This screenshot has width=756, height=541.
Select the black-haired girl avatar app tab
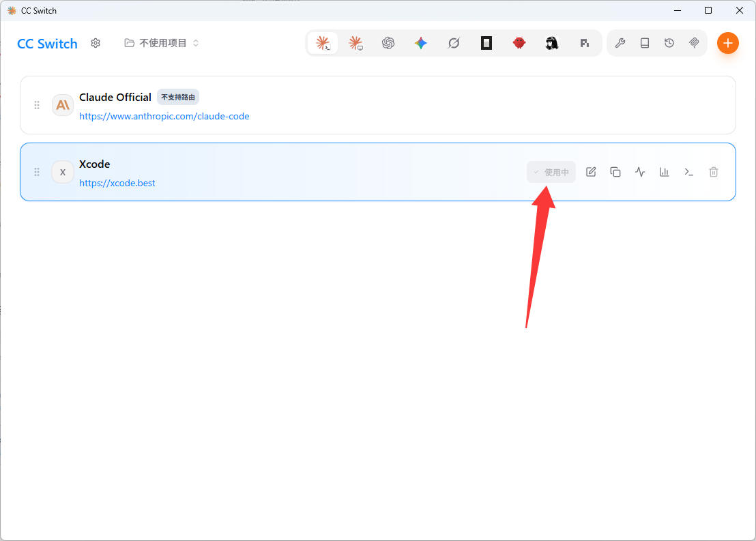tap(552, 44)
